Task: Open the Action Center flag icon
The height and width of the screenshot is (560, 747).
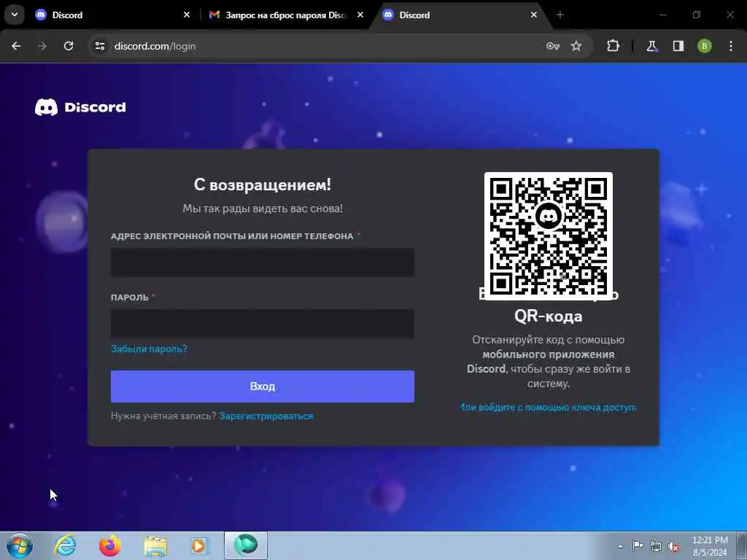Action: pos(638,545)
